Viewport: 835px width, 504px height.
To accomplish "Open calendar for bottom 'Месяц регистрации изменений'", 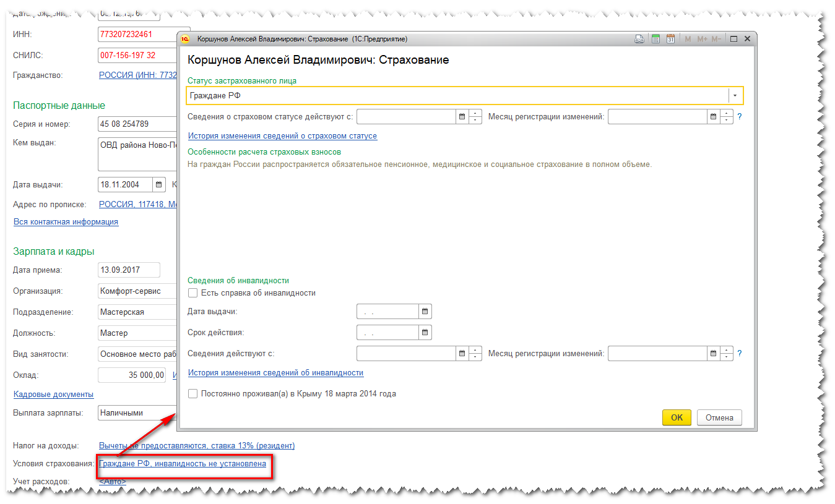I will (x=714, y=354).
